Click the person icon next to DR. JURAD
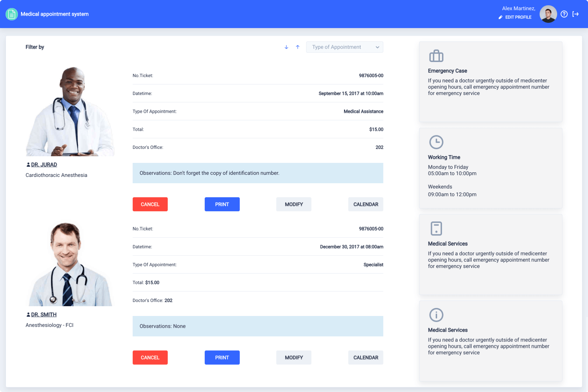This screenshot has height=392, width=588. [28, 164]
